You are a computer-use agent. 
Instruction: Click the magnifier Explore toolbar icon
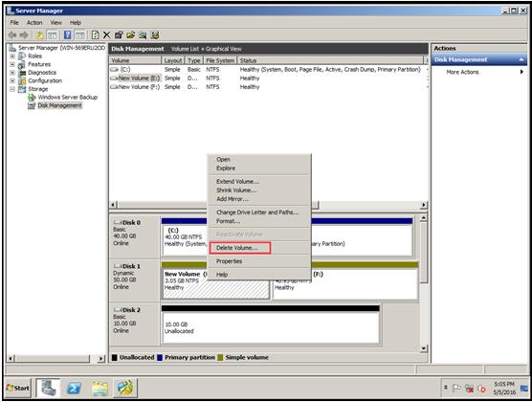(x=143, y=35)
